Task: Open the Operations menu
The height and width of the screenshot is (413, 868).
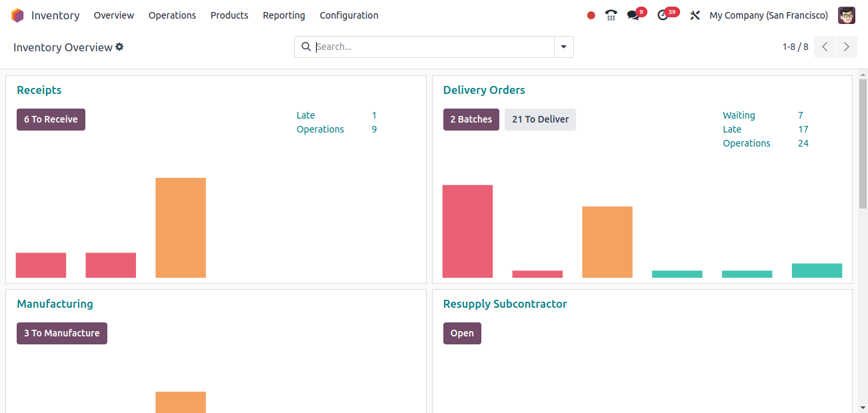Action: click(172, 15)
